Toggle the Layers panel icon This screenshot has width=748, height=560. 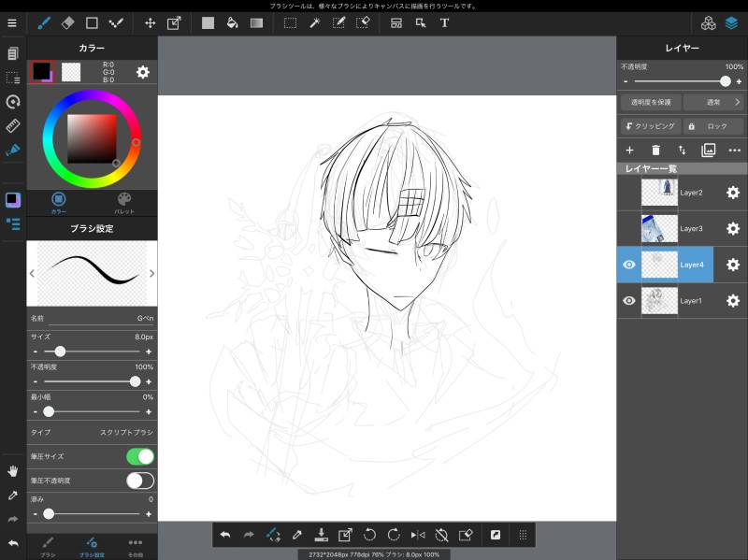[732, 22]
